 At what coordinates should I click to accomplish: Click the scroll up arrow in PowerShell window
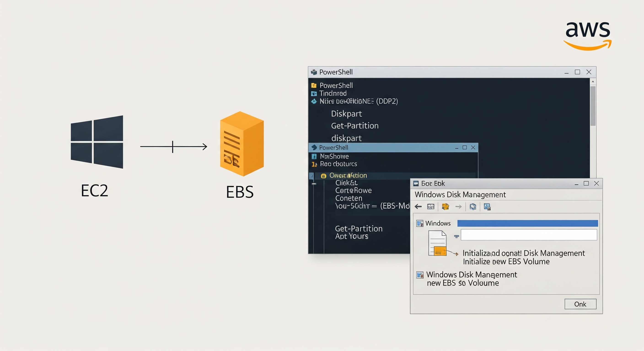point(593,82)
